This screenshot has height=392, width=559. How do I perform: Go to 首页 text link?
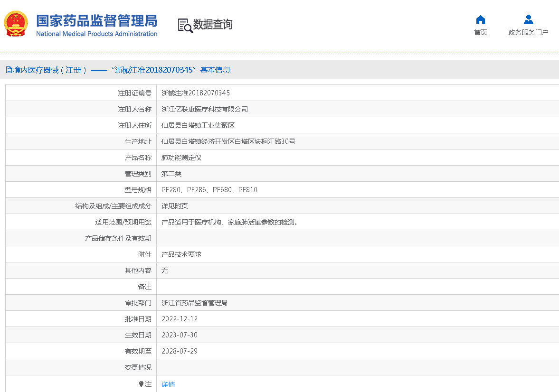pyautogui.click(x=480, y=32)
